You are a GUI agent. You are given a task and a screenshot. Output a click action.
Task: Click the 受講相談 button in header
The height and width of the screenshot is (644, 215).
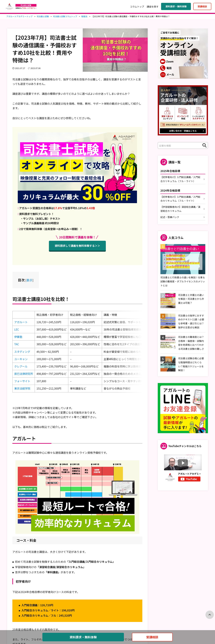coord(202,7)
